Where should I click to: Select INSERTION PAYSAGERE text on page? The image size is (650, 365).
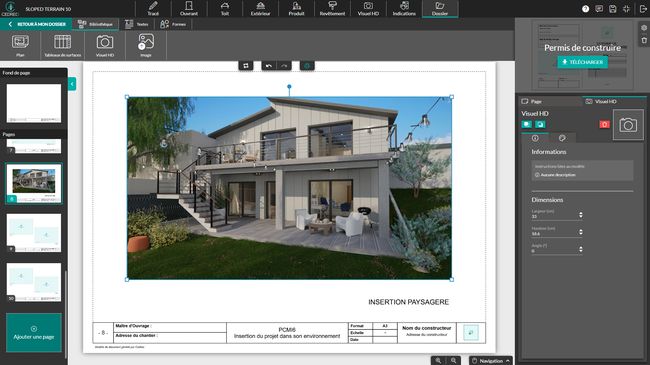[x=408, y=302]
